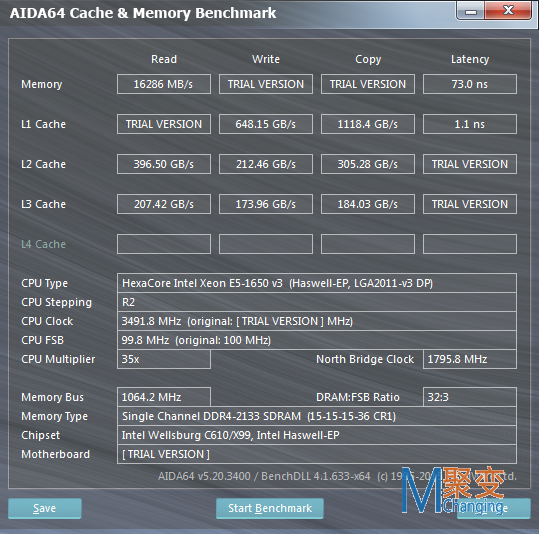Click the empty L4 Cache Latency field
Image resolution: width=539 pixels, height=534 pixels.
(470, 244)
